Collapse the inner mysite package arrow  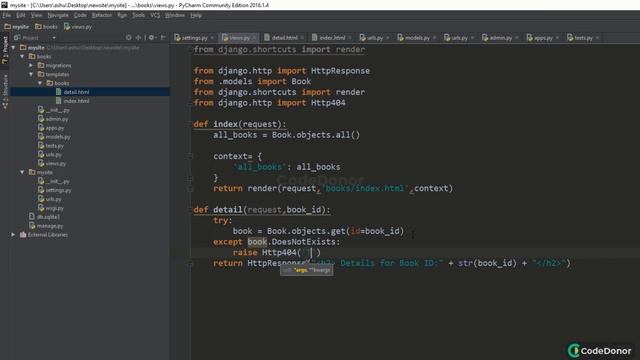(22, 172)
